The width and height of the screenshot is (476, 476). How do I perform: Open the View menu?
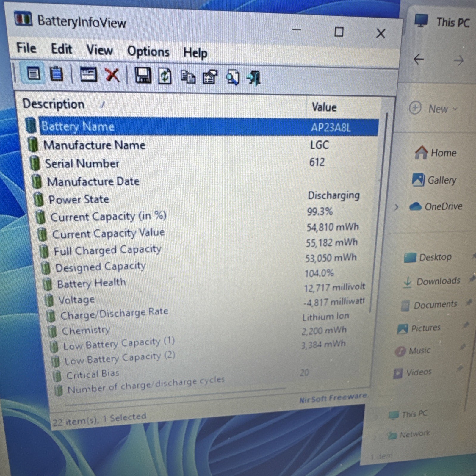click(x=99, y=50)
